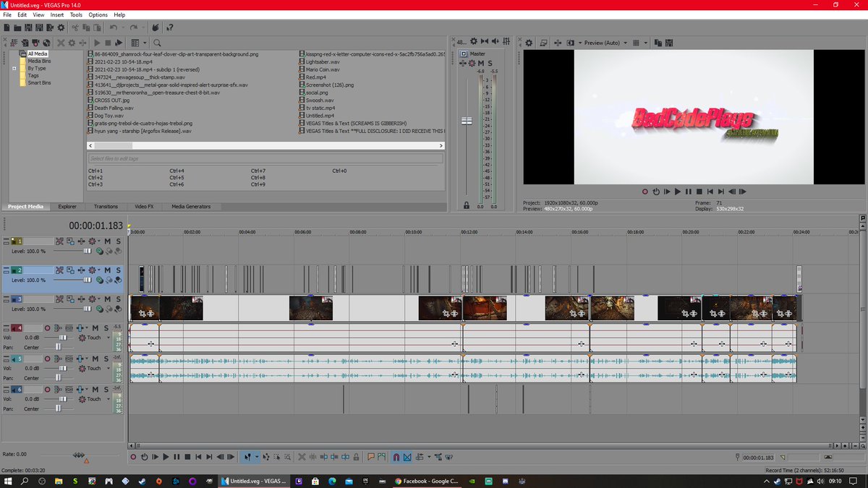
Task: Go to start in video preview transport
Action: (x=710, y=192)
